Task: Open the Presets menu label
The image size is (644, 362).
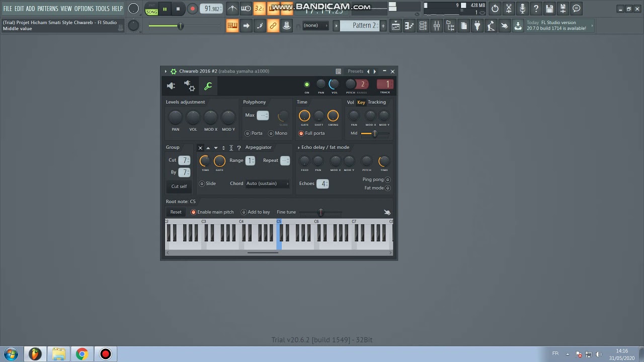Action: [x=355, y=71]
